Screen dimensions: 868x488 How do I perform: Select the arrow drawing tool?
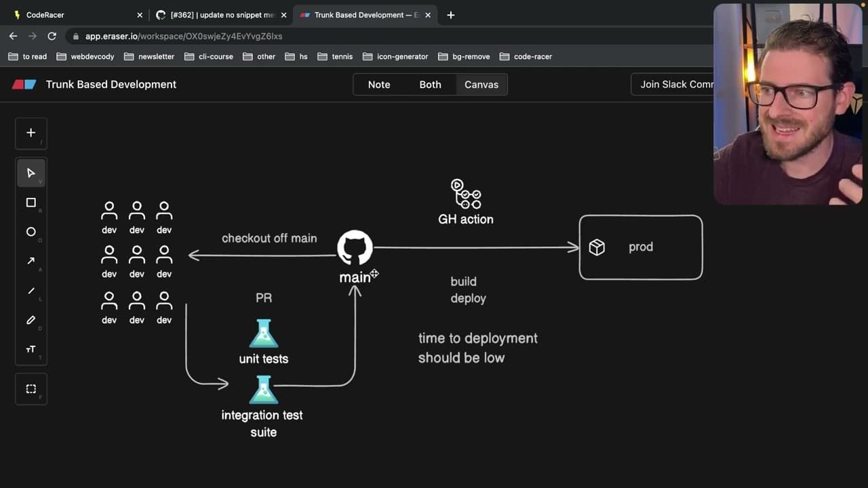coord(31,261)
